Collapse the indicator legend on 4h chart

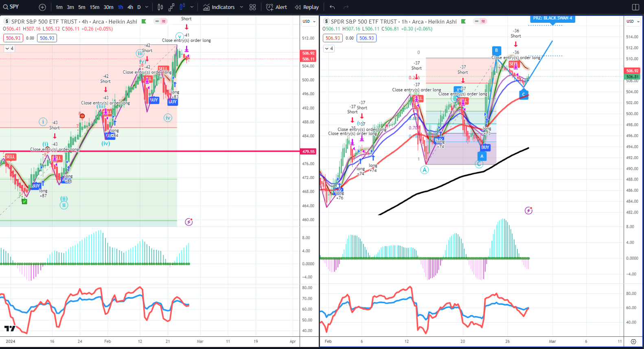[x=9, y=48]
